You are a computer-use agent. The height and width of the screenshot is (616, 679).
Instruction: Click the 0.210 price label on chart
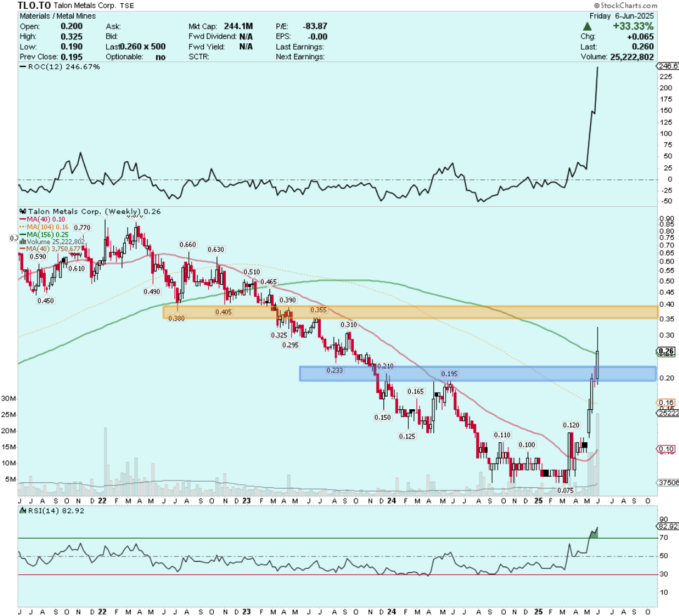(385, 366)
